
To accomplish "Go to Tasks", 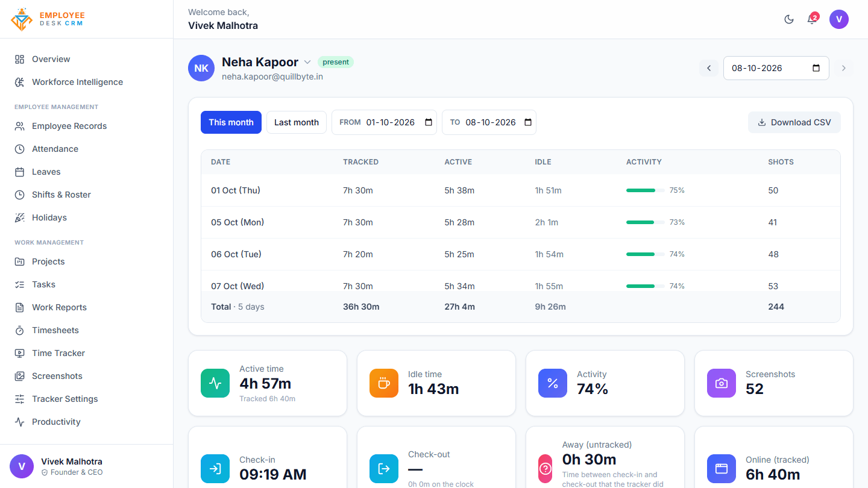I will (86, 284).
